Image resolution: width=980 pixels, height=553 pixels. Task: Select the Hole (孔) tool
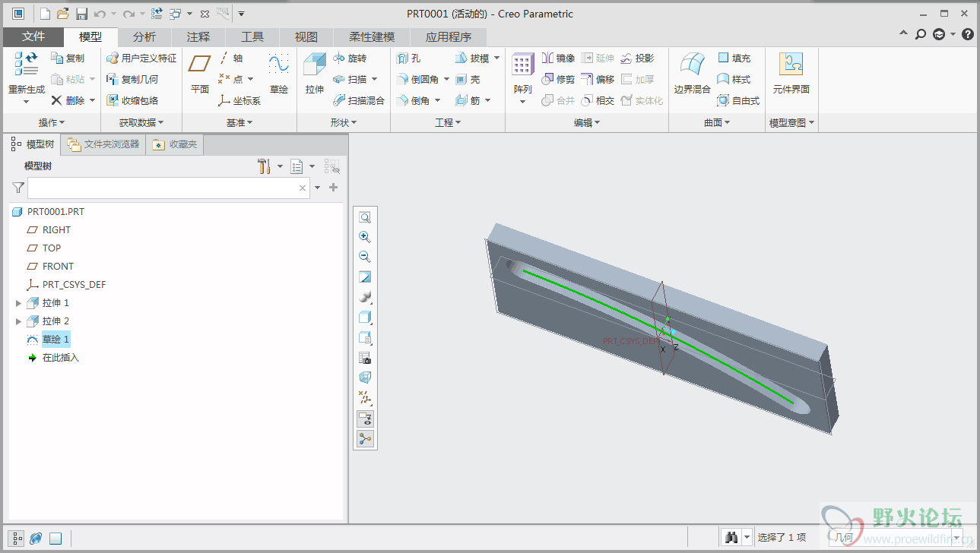(x=409, y=58)
